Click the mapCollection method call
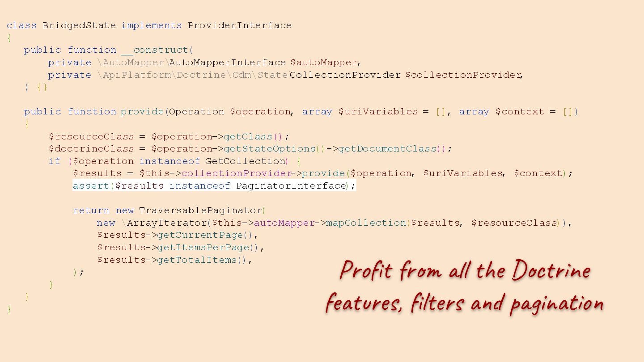The image size is (644, 362). 366,223
